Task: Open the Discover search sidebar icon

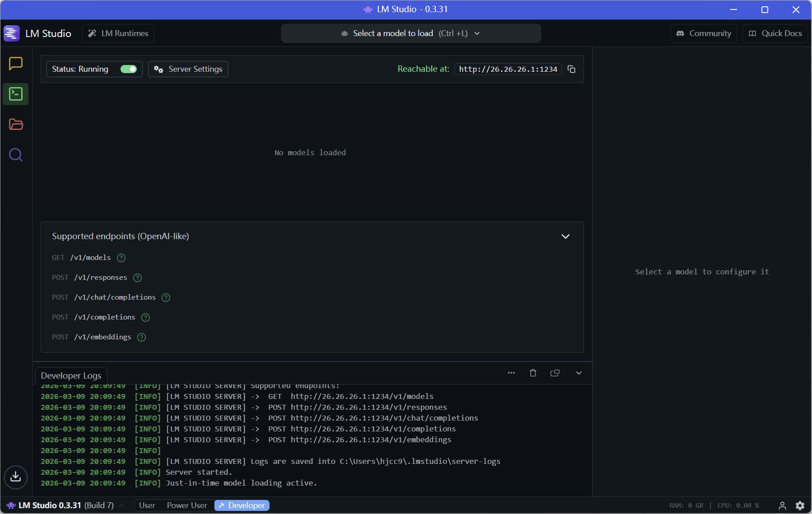Action: point(16,155)
